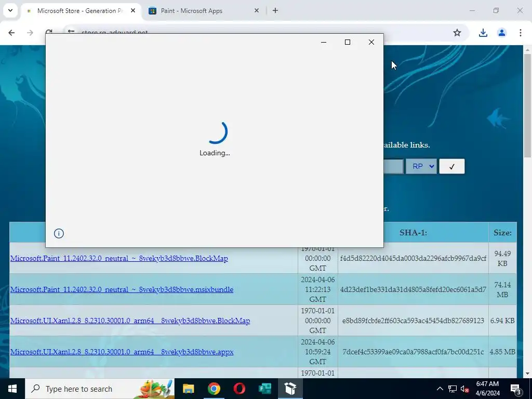Open Chrome downloads icon

point(483,33)
